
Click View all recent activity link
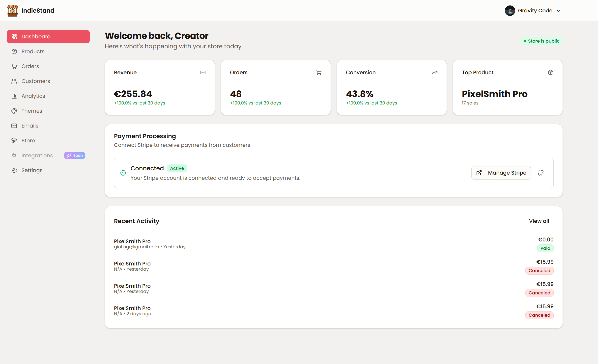coord(539,221)
